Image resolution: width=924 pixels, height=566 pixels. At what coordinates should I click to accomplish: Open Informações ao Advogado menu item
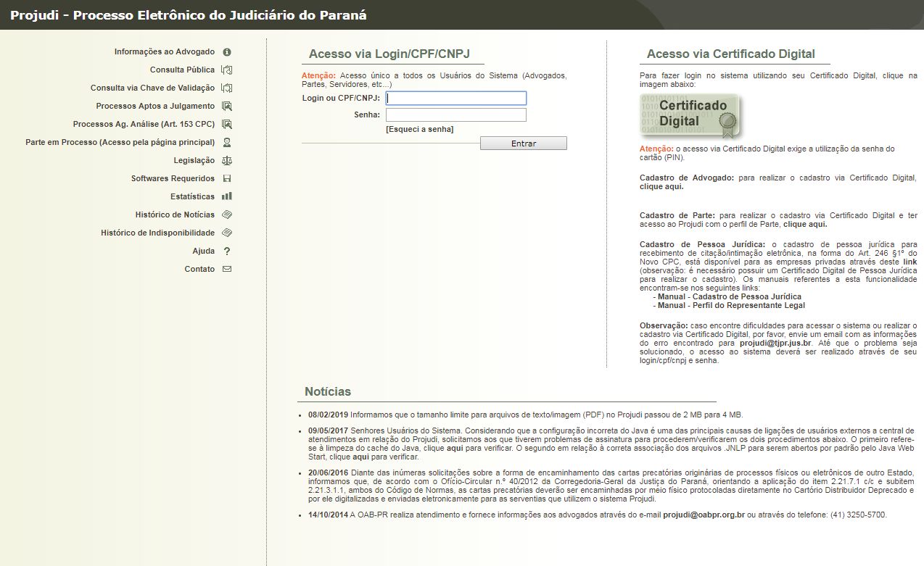click(165, 52)
